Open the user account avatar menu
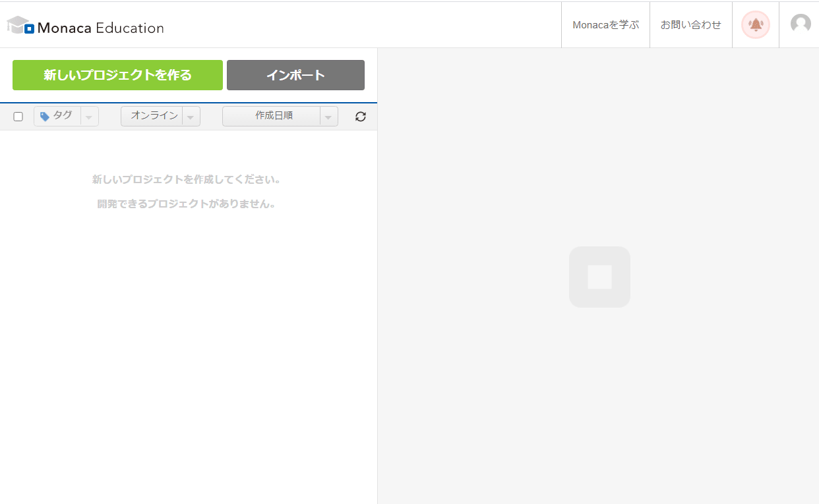Screen dimensions: 819x504 coord(801,24)
